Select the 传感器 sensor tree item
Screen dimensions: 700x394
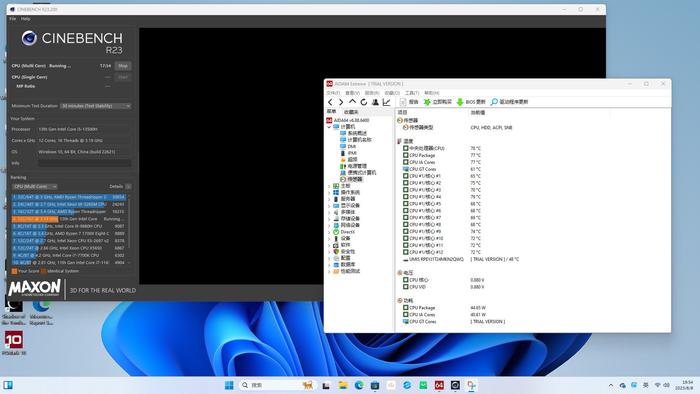click(352, 179)
